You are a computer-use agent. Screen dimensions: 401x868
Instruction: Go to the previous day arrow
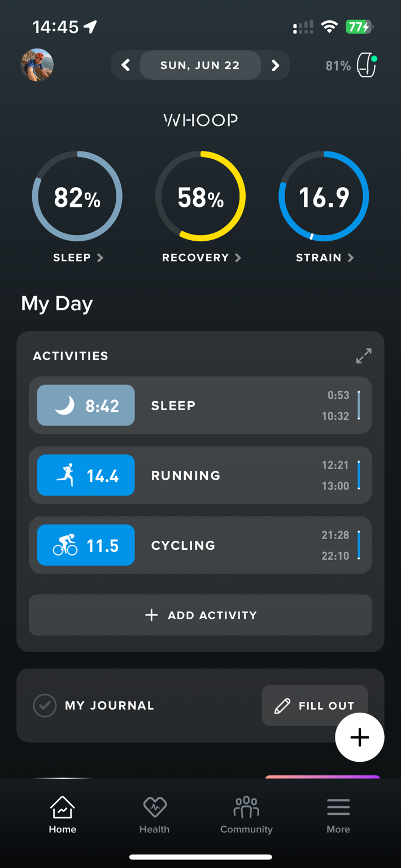[126, 66]
